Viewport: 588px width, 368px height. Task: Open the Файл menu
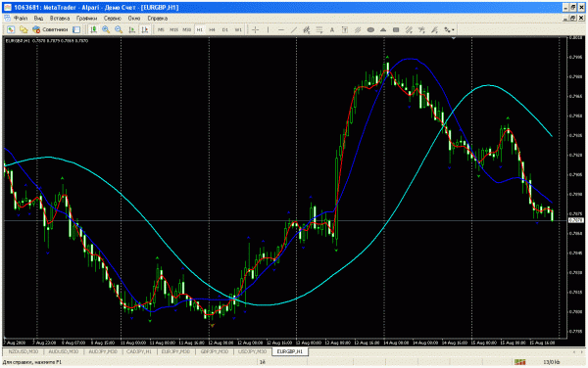coord(21,18)
